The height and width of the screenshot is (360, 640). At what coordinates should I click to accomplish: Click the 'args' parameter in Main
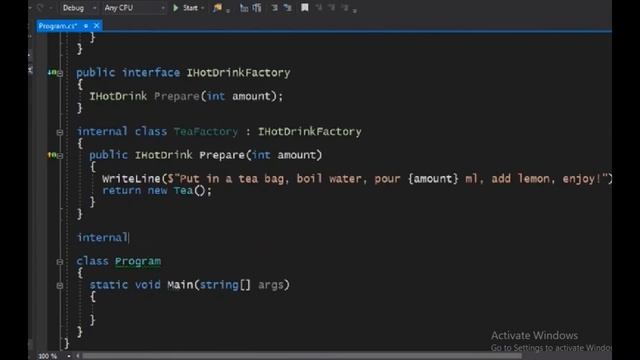tap(271, 284)
